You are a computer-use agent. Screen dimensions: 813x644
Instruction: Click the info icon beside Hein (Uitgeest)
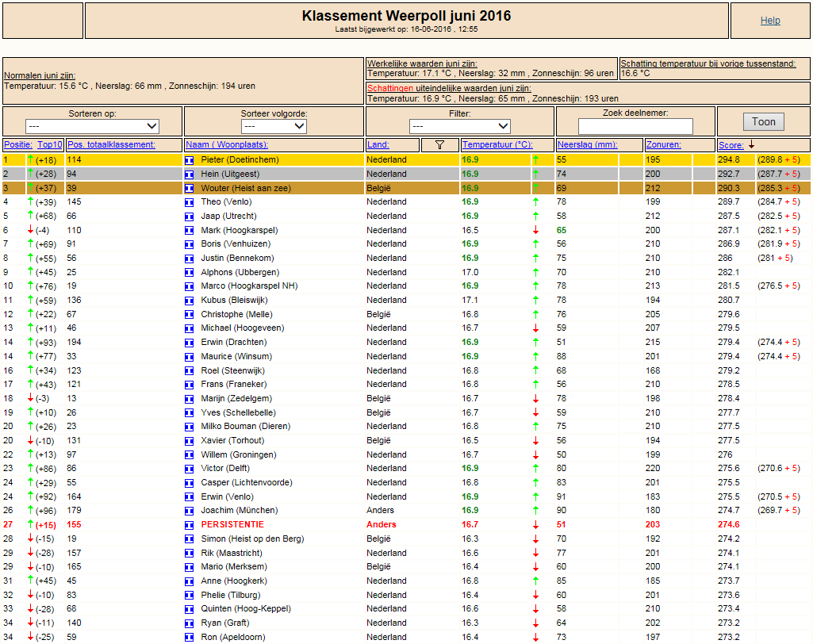190,174
